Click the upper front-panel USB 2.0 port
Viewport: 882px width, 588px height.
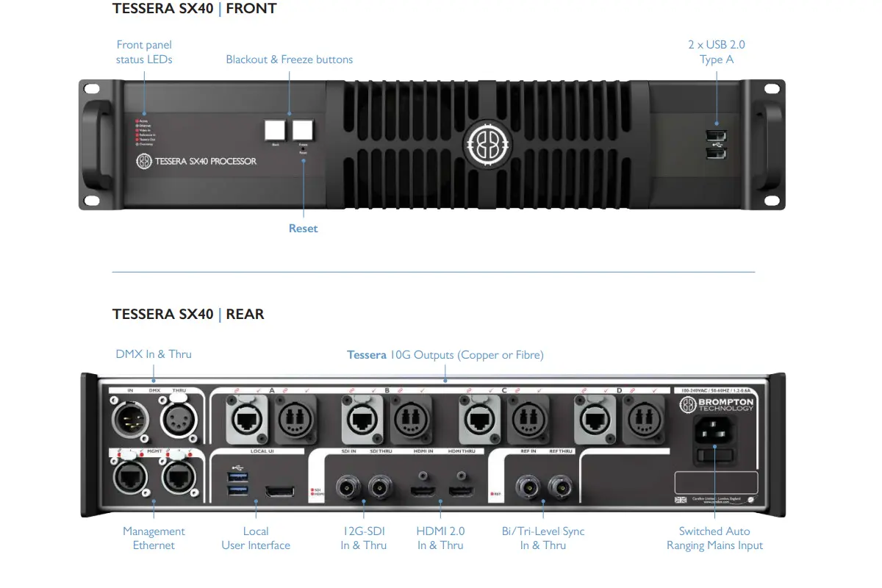click(x=714, y=136)
